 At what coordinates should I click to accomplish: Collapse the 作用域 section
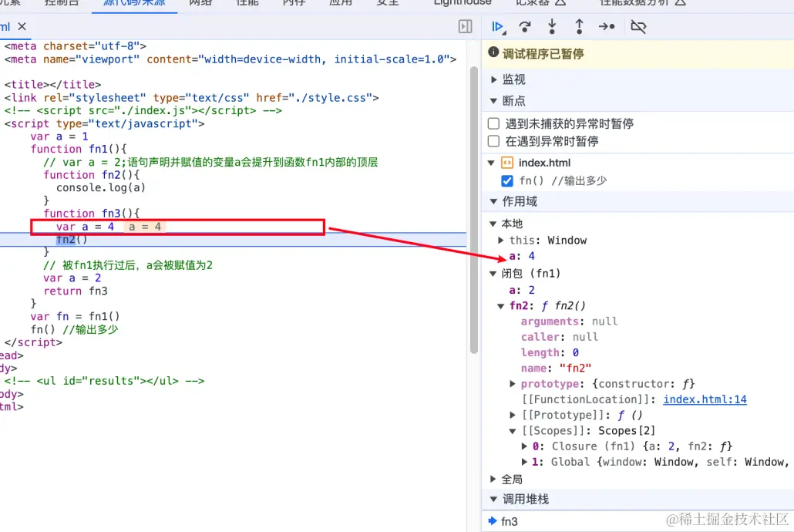pos(493,201)
